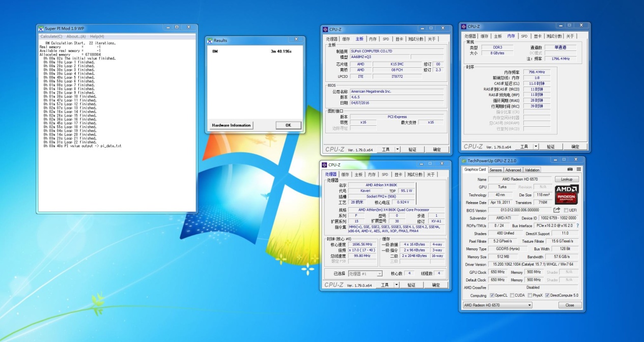Click the GPU-Z title bar app icon
This screenshot has width=644, height=342.
(x=464, y=160)
